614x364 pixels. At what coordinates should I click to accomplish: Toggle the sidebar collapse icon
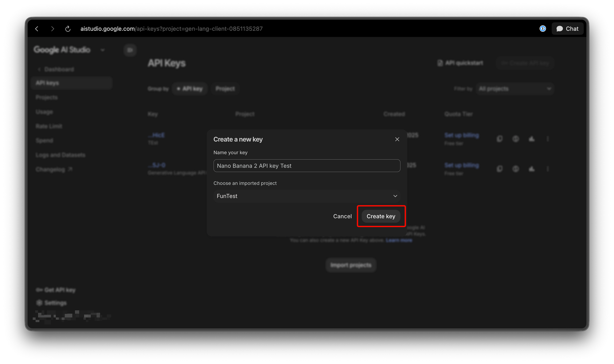point(130,50)
